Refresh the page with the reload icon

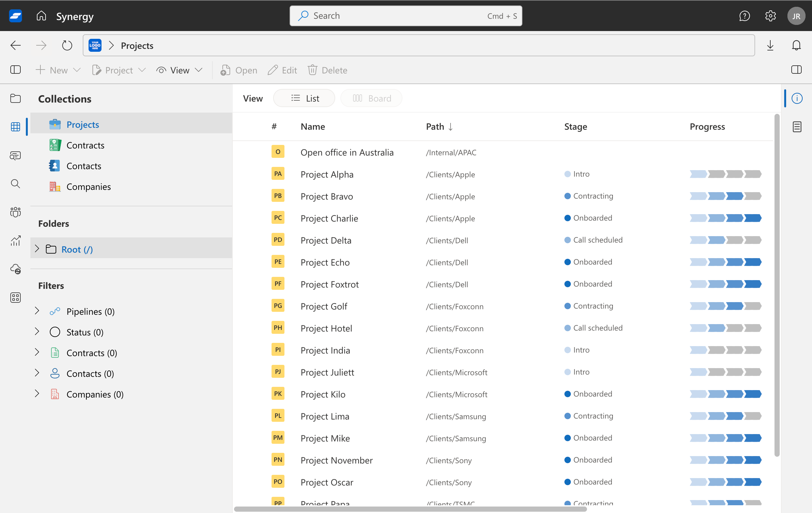click(x=67, y=45)
